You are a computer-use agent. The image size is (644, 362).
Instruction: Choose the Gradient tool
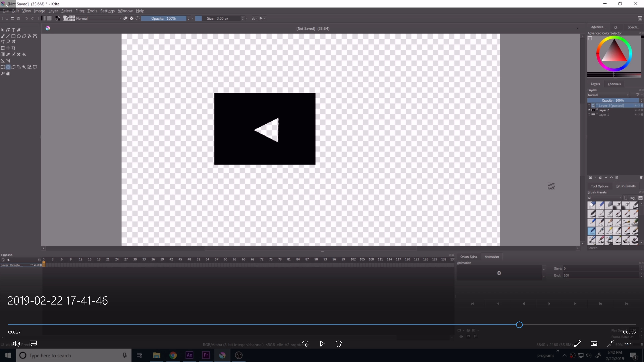3,54
